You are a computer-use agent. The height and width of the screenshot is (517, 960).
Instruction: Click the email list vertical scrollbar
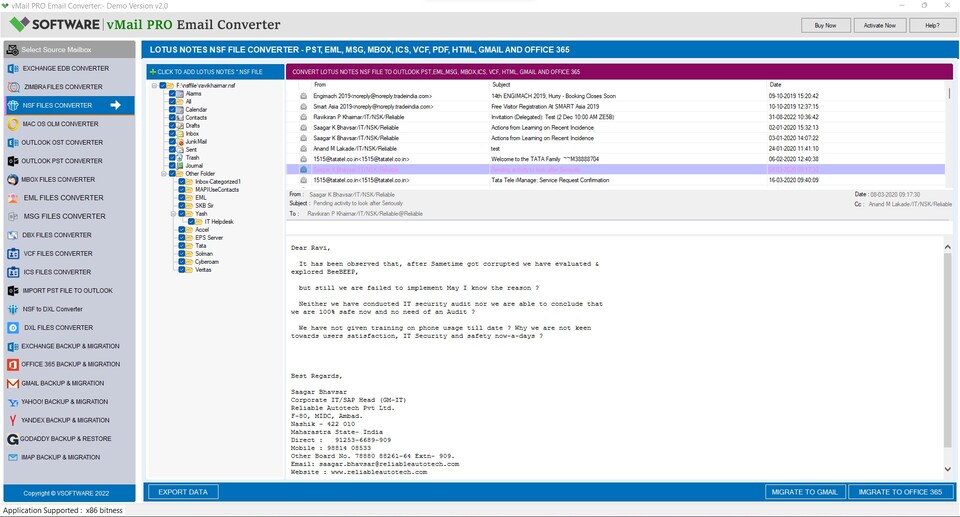(950, 93)
